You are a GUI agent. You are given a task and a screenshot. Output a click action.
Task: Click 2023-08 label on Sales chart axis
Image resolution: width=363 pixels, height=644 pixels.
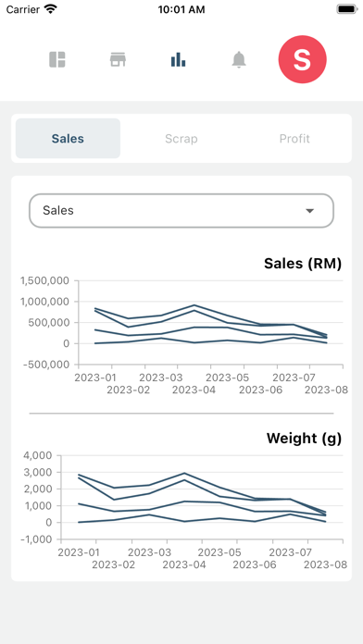coord(326,390)
